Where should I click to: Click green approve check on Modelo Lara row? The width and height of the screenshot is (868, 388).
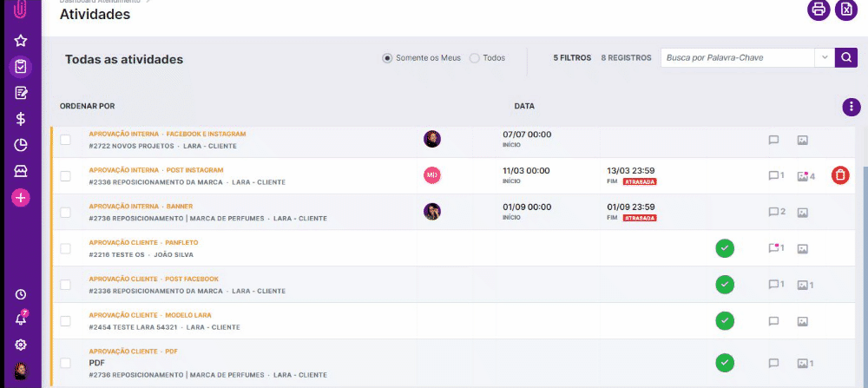(725, 321)
